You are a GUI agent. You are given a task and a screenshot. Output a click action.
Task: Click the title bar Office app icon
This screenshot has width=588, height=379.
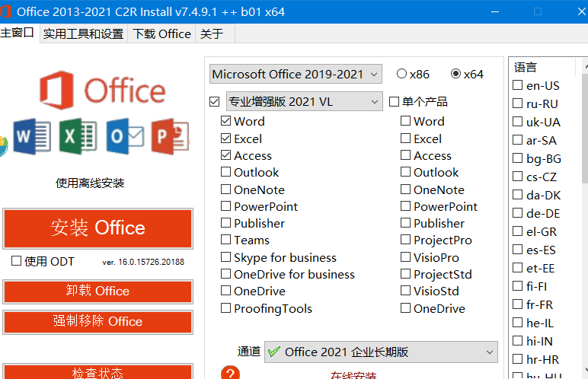tap(5, 11)
